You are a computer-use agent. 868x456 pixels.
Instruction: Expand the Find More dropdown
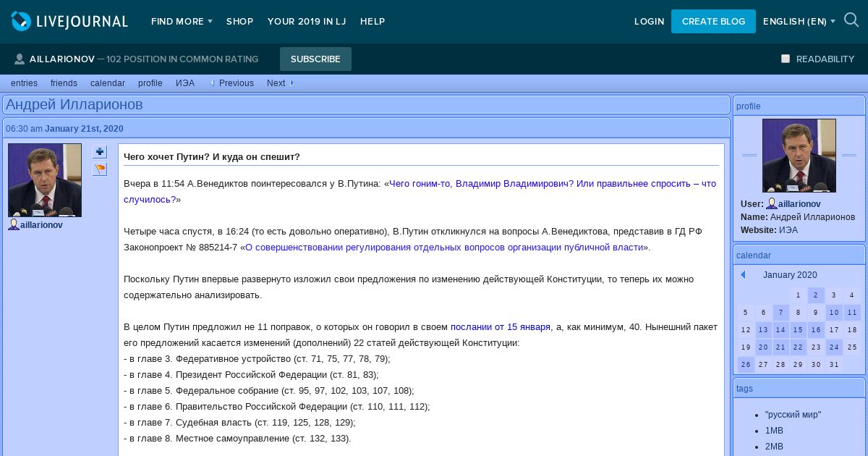pos(182,22)
